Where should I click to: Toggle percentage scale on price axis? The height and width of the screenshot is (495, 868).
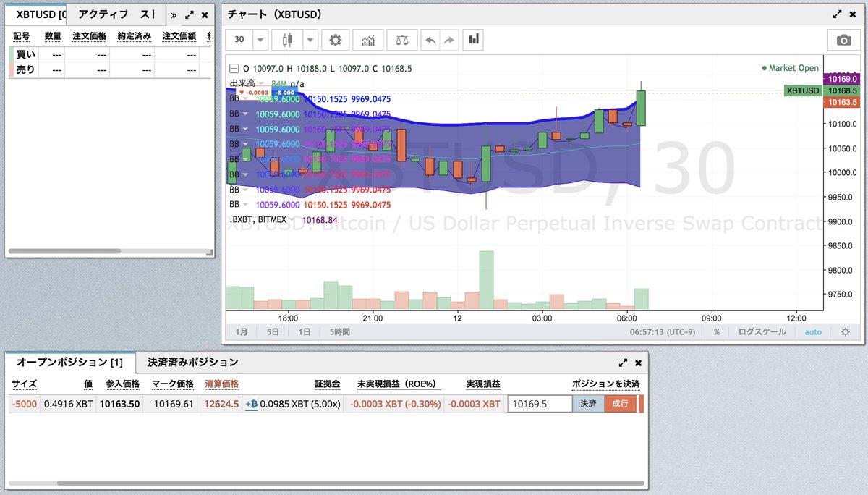click(718, 331)
